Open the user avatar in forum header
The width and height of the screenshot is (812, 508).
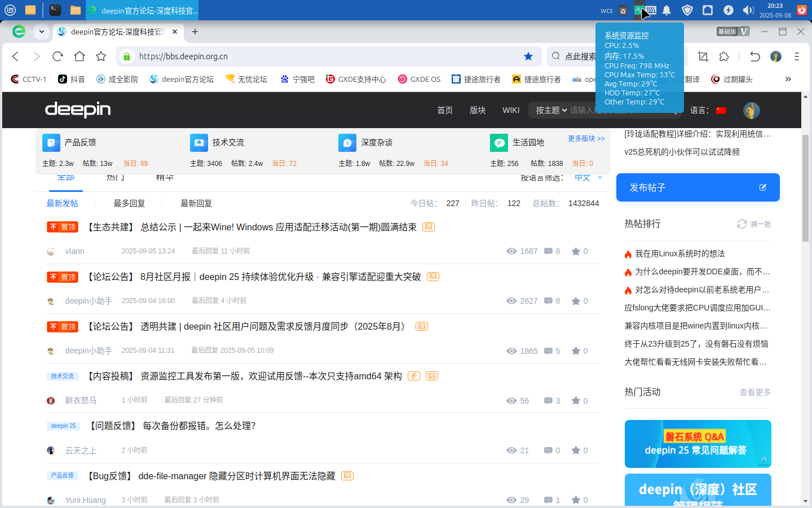tap(752, 111)
